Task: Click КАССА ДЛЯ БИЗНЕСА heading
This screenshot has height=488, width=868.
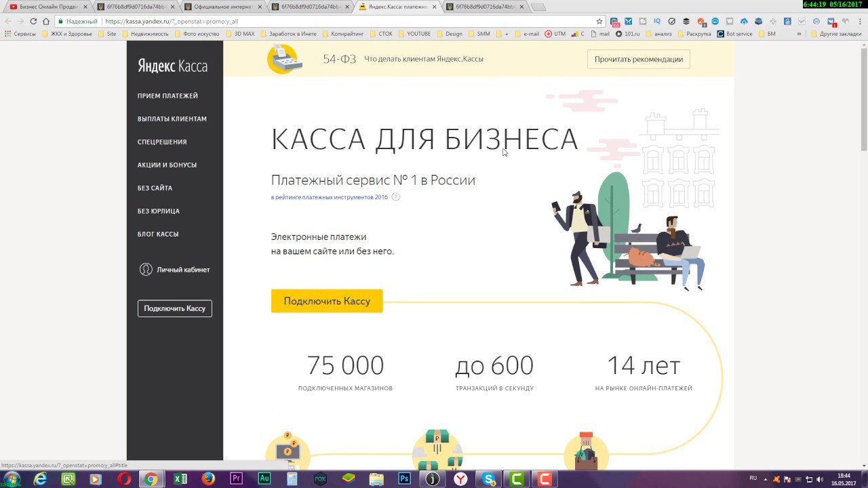Action: point(425,139)
